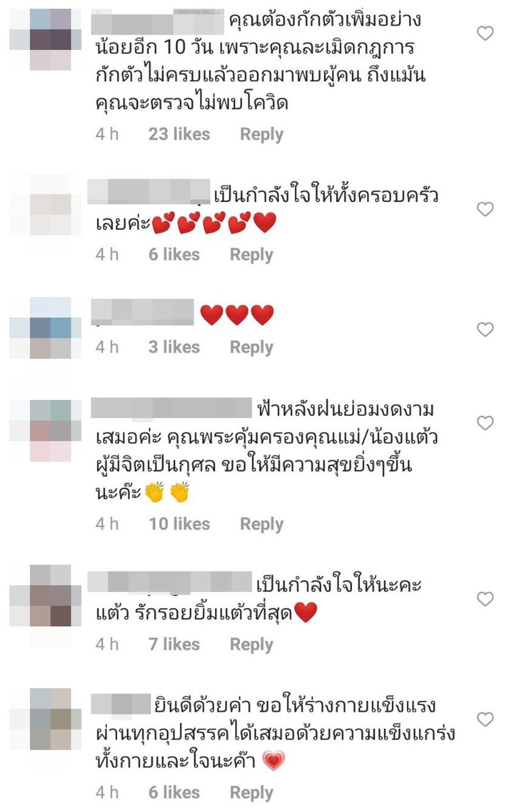526x812 pixels.
Task: Open blurred username on the 7 likes comment
Action: [x=169, y=582]
